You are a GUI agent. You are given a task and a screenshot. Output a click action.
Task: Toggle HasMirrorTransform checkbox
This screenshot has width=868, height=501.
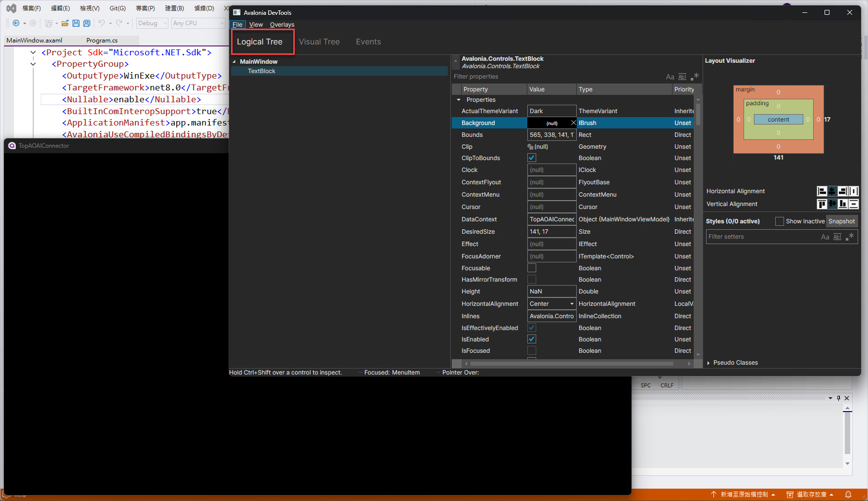pyautogui.click(x=532, y=279)
